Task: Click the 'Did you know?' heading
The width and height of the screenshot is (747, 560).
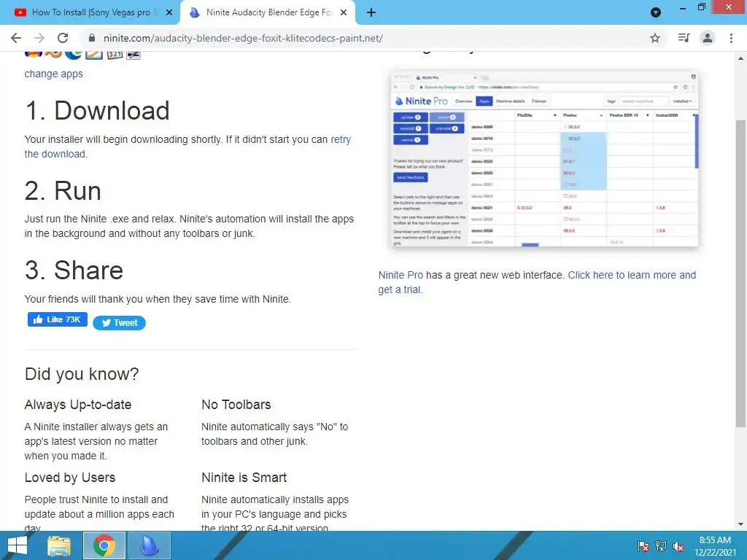Action: click(82, 374)
